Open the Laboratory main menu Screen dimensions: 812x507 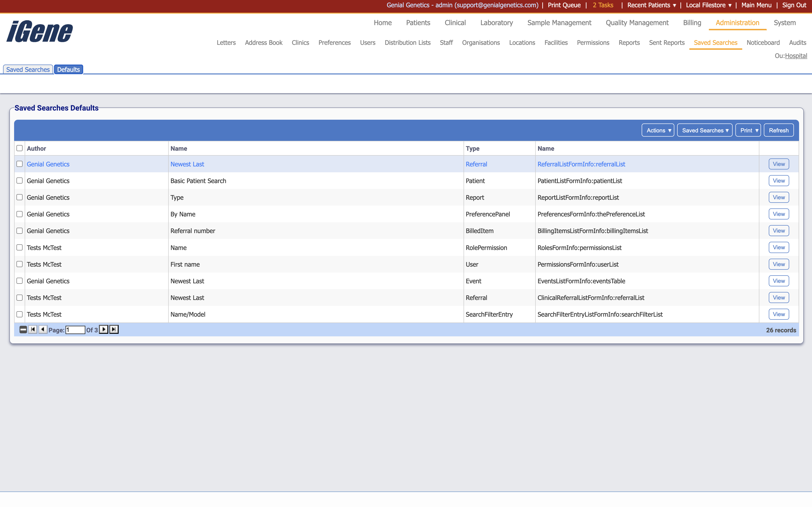tap(496, 23)
